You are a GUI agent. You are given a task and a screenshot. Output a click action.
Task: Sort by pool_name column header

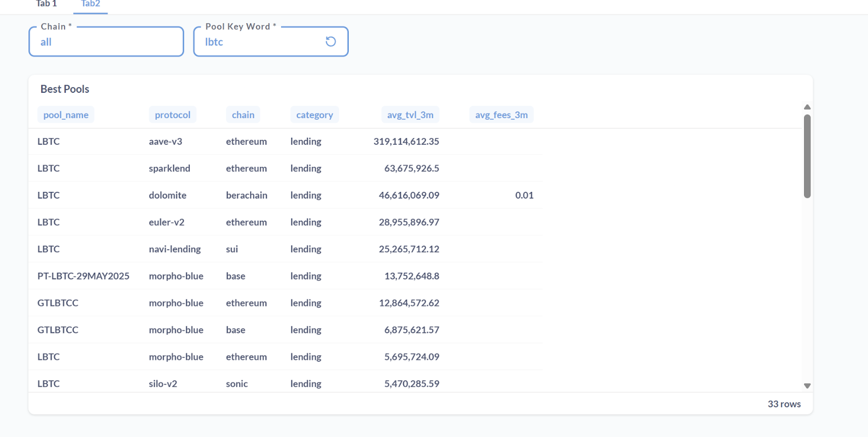[x=66, y=115]
